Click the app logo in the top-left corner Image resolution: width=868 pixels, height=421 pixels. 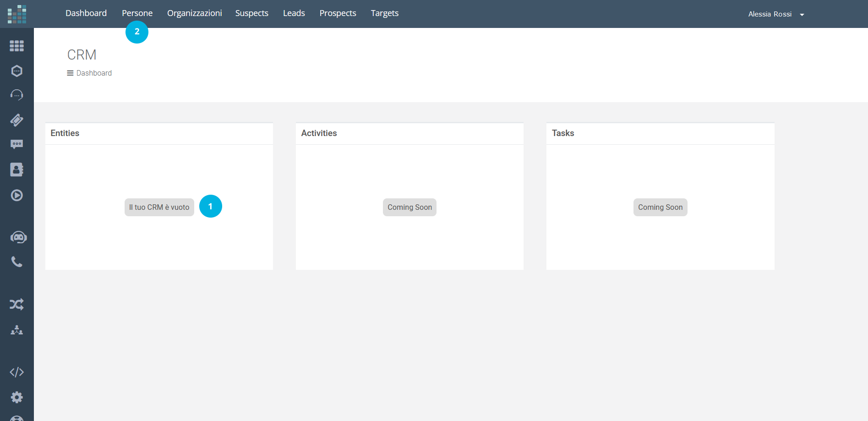pyautogui.click(x=17, y=14)
